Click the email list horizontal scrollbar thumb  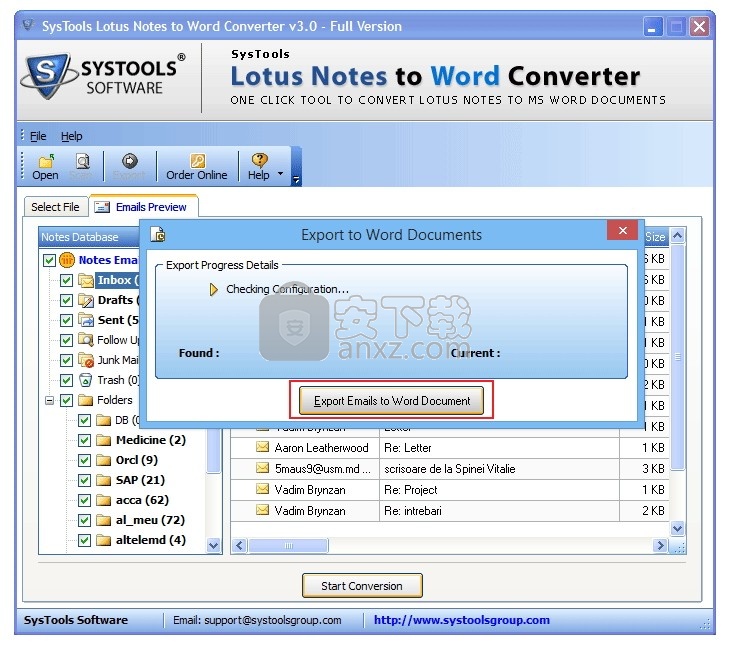288,546
